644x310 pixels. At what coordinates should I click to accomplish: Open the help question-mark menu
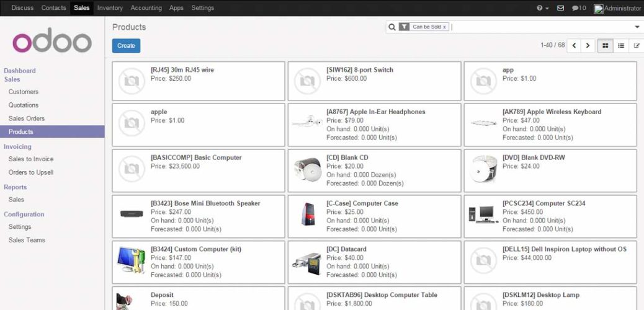(x=542, y=8)
